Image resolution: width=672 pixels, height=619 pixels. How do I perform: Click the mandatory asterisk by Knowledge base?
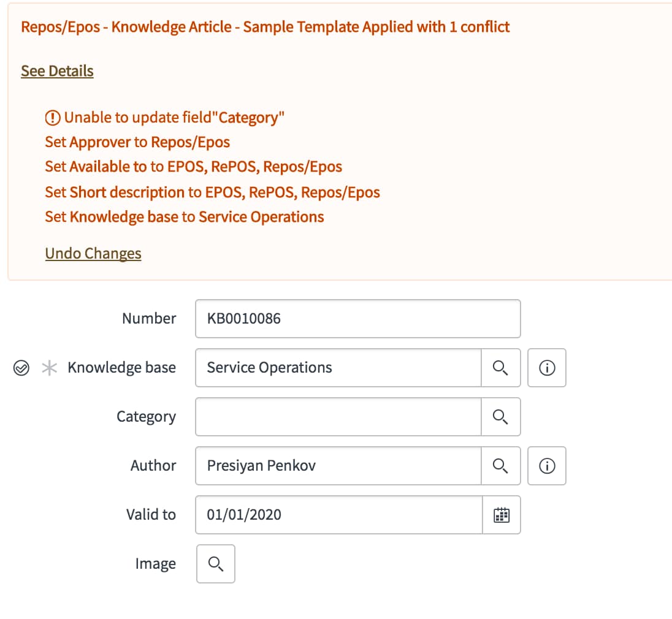(x=49, y=368)
